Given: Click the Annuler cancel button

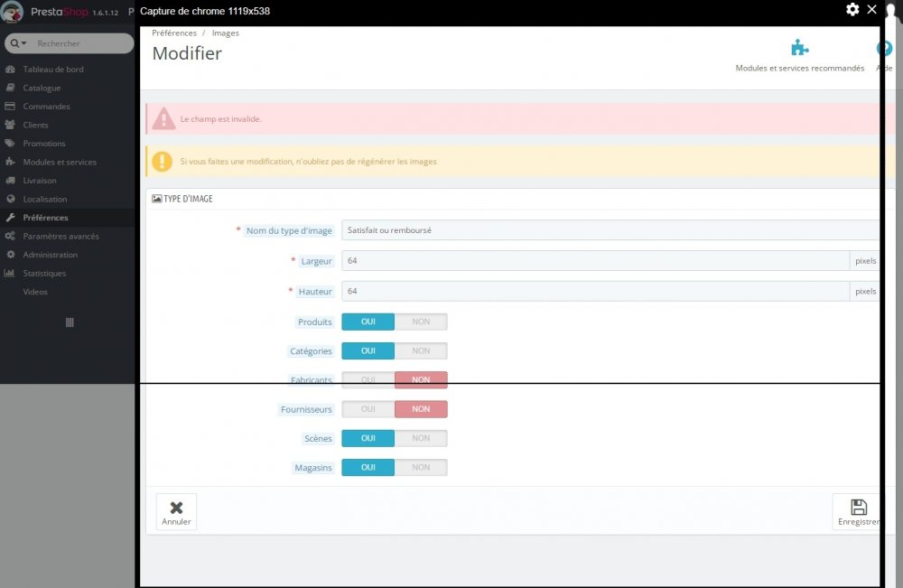Looking at the screenshot, I should [176, 511].
